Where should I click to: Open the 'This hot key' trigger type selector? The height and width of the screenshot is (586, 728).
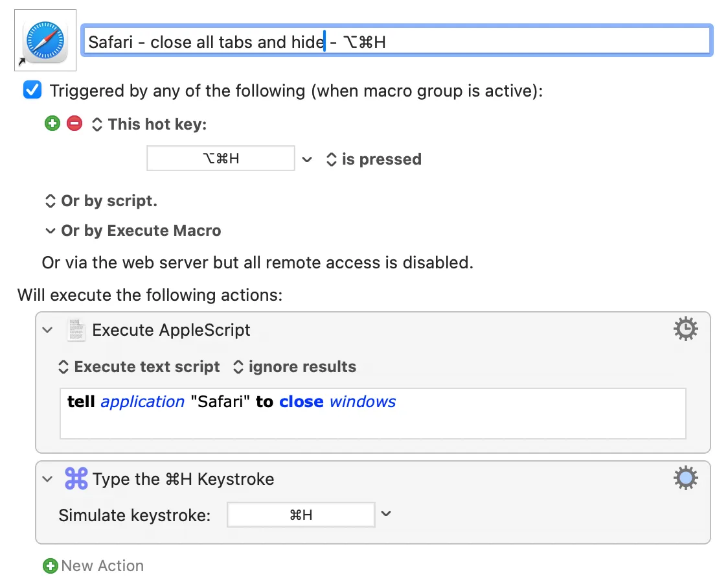point(150,124)
